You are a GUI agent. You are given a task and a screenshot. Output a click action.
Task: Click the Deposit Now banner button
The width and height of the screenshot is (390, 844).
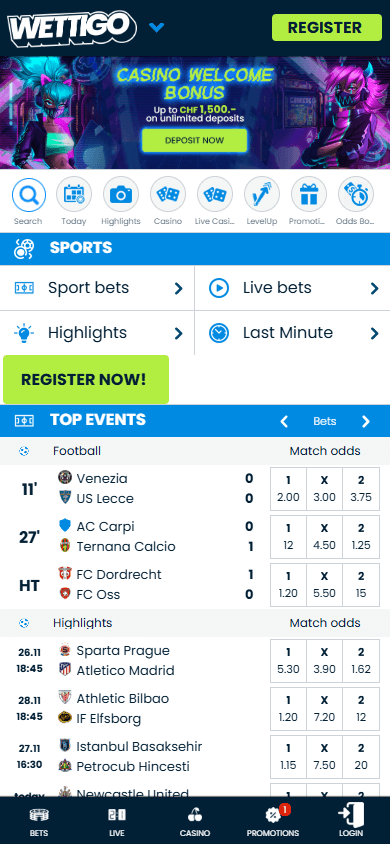(x=194, y=140)
